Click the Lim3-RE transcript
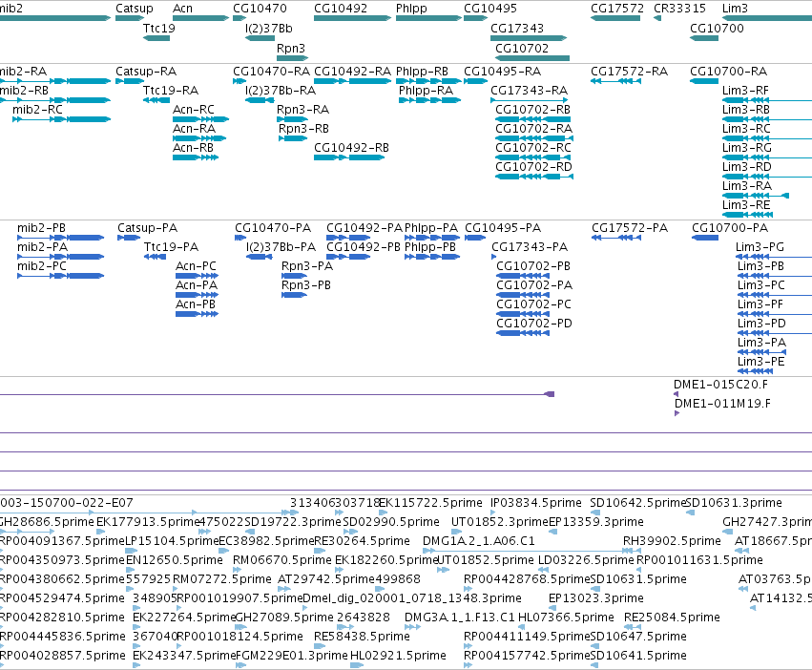812x670 pixels. point(747,215)
